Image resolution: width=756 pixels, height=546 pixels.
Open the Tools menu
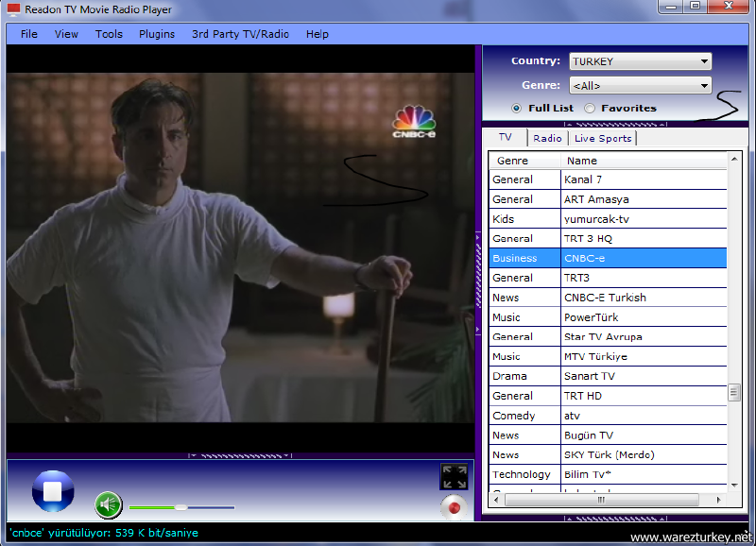109,34
